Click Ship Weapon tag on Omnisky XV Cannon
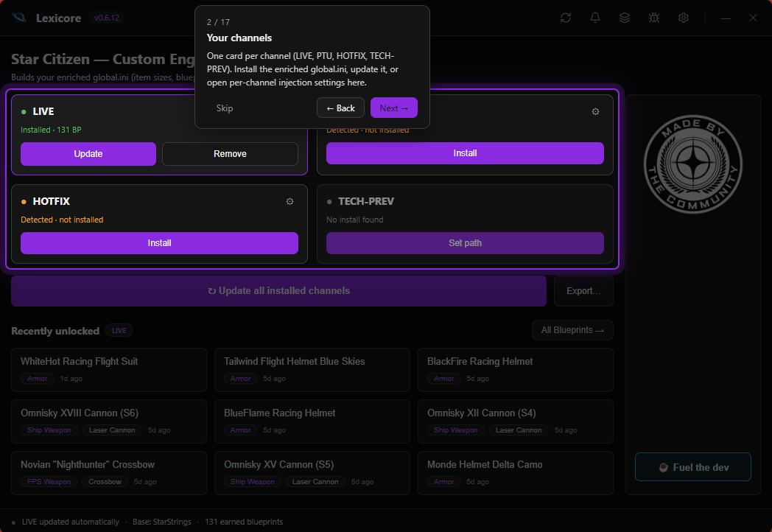The image size is (772, 532). pos(253,482)
